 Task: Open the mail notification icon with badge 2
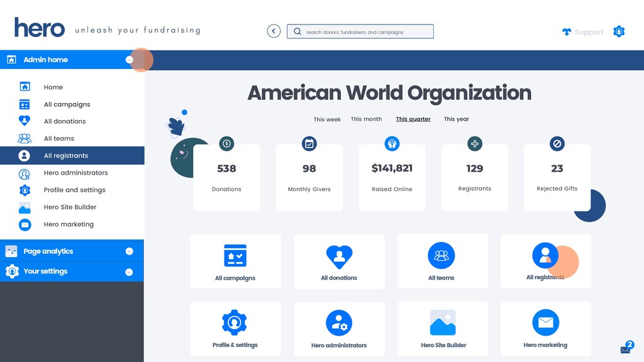click(x=627, y=348)
